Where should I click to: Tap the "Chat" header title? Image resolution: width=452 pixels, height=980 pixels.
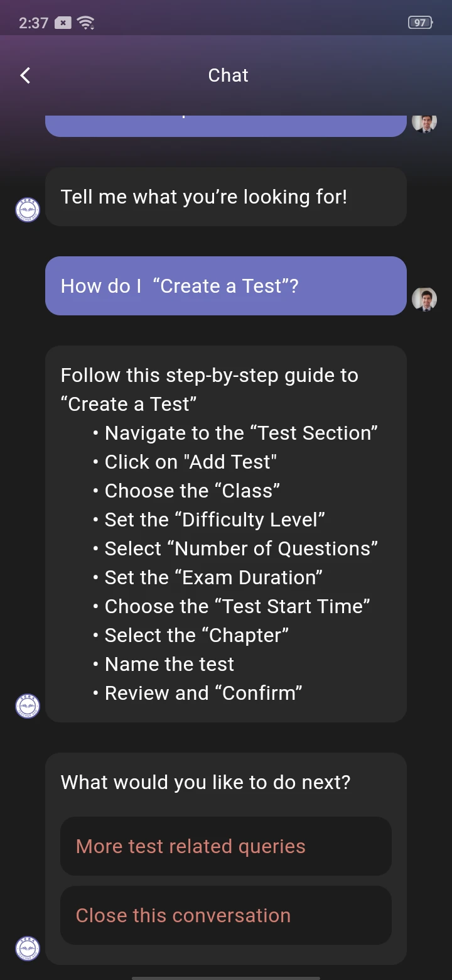click(x=228, y=75)
